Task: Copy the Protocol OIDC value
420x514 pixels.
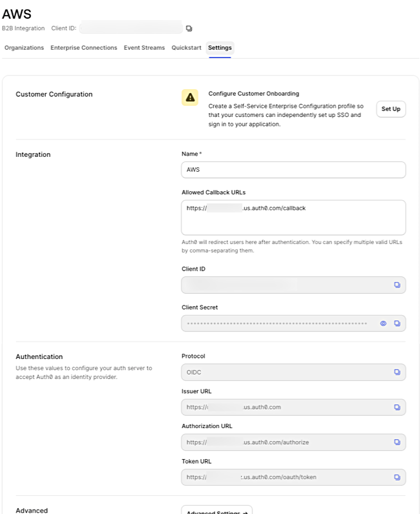Action: coord(397,372)
